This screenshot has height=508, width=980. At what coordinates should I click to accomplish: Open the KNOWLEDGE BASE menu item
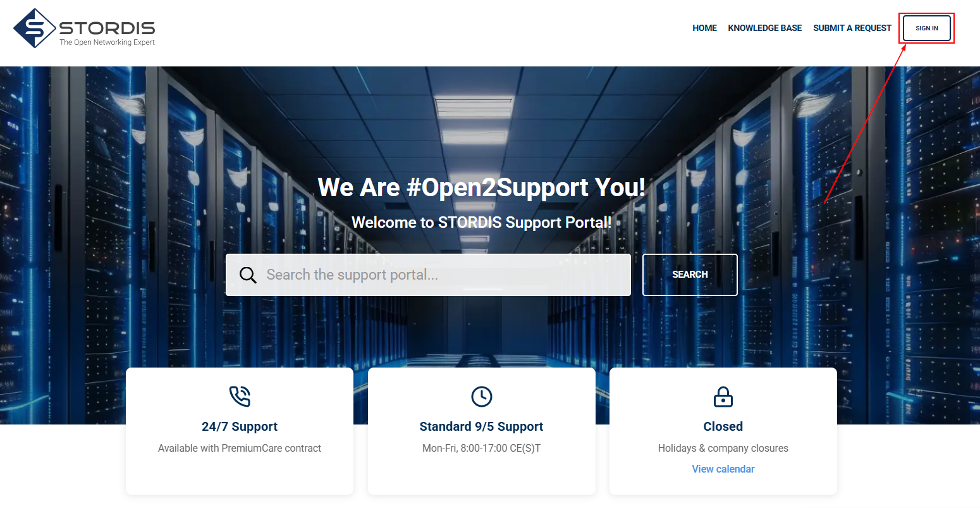pos(764,28)
